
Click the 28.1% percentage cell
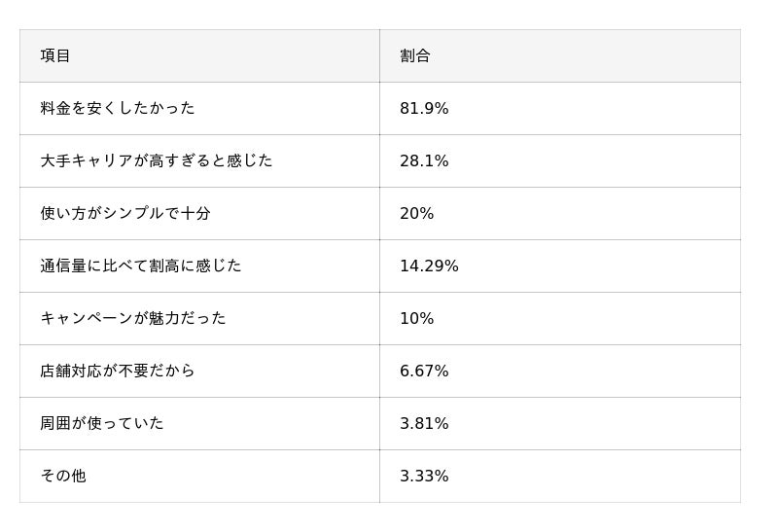click(x=424, y=161)
